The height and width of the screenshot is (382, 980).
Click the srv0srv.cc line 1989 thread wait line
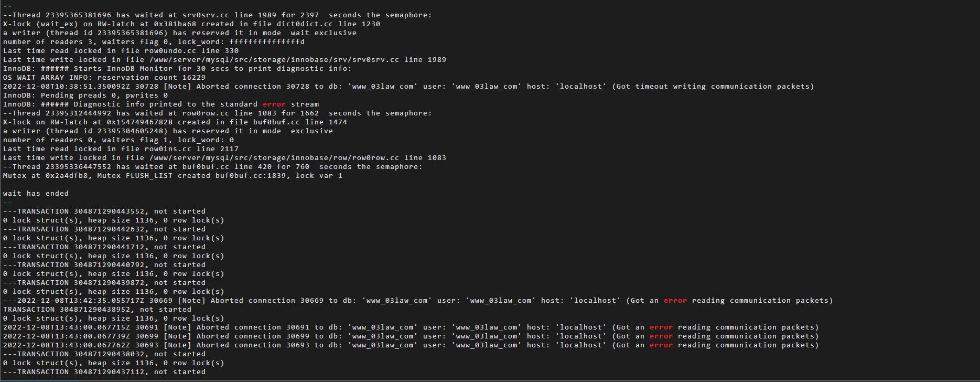pyautogui.click(x=218, y=15)
